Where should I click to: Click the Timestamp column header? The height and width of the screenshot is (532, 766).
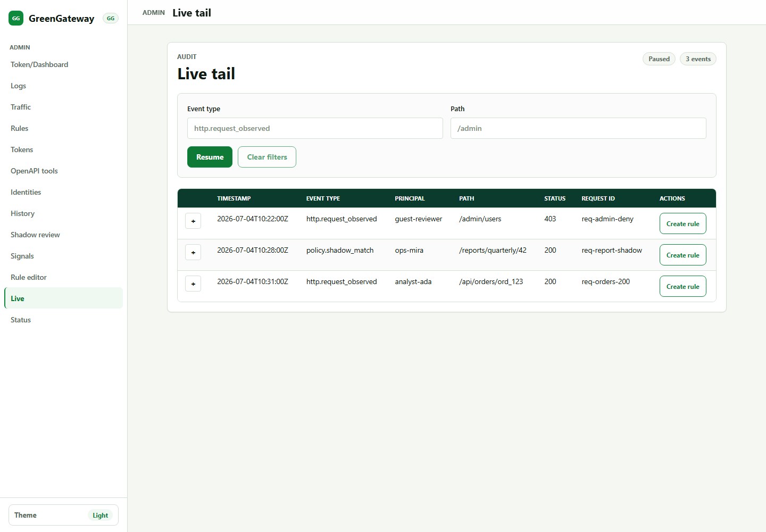(234, 198)
